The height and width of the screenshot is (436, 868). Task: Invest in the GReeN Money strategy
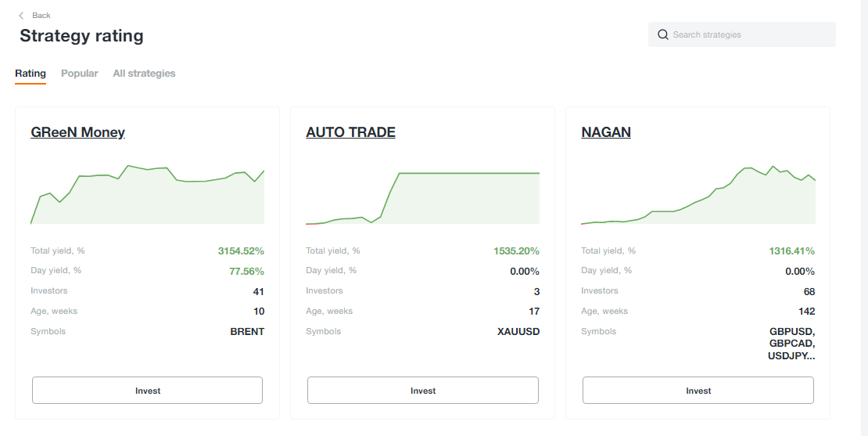click(x=147, y=391)
